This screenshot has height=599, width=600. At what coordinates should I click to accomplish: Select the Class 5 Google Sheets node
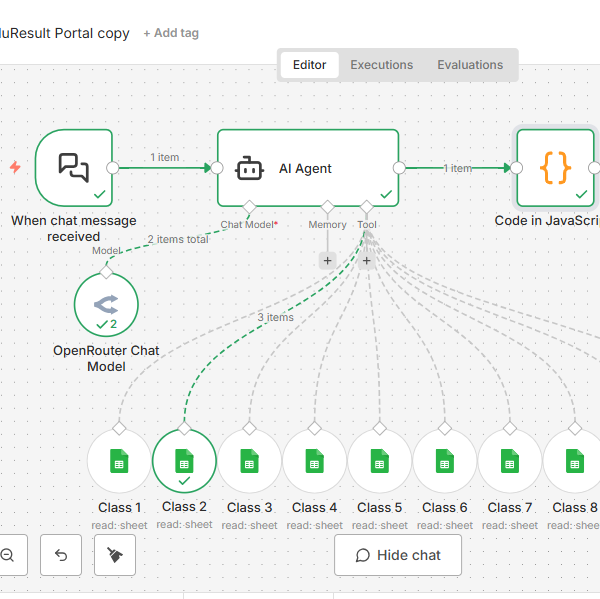point(380,461)
